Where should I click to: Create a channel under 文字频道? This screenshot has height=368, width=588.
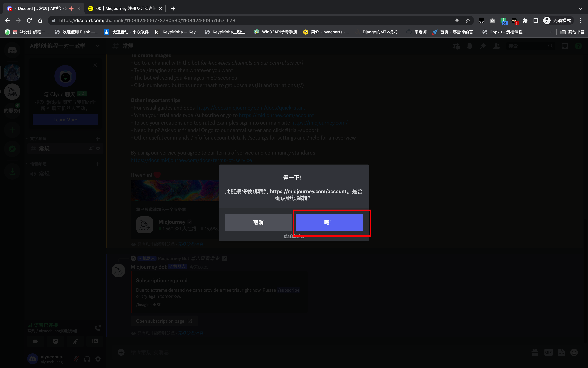coord(98,139)
